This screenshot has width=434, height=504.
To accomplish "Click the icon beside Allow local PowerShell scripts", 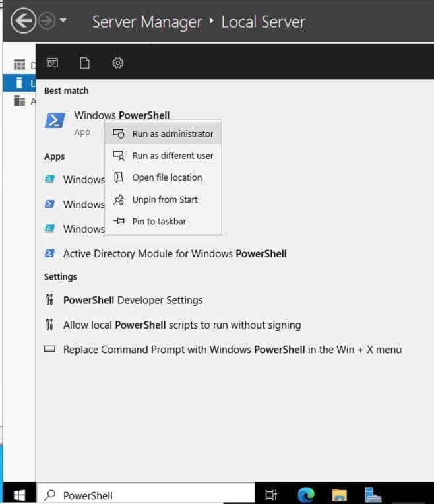I will click(49, 325).
